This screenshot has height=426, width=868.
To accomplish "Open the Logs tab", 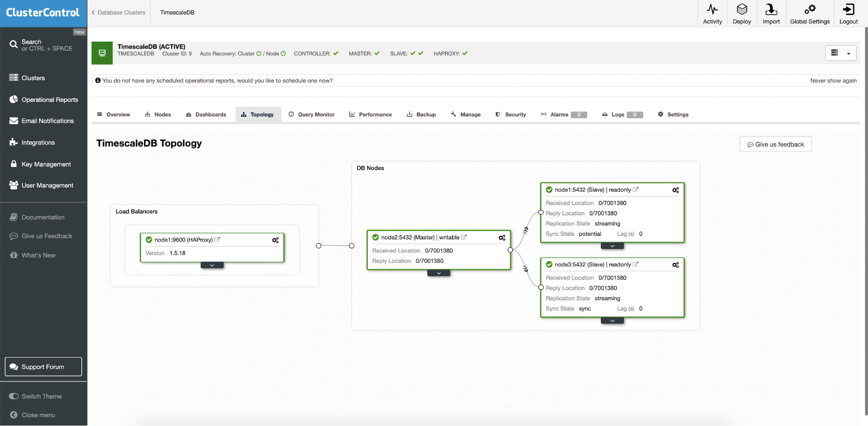I will (622, 115).
